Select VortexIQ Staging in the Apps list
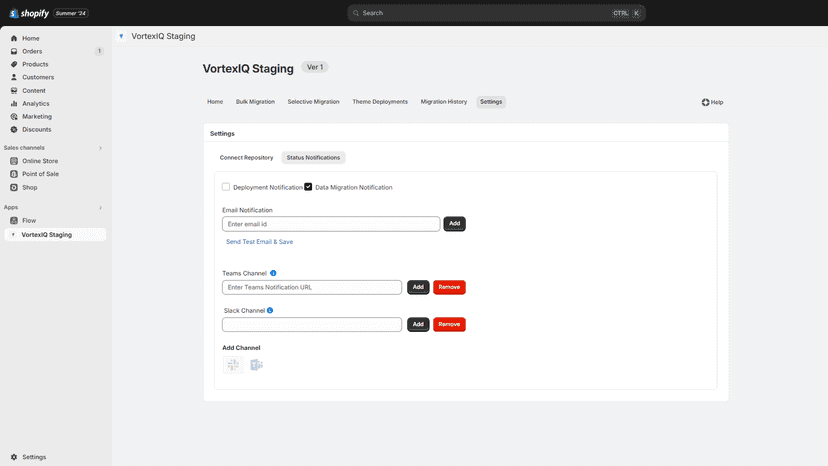 (x=55, y=235)
